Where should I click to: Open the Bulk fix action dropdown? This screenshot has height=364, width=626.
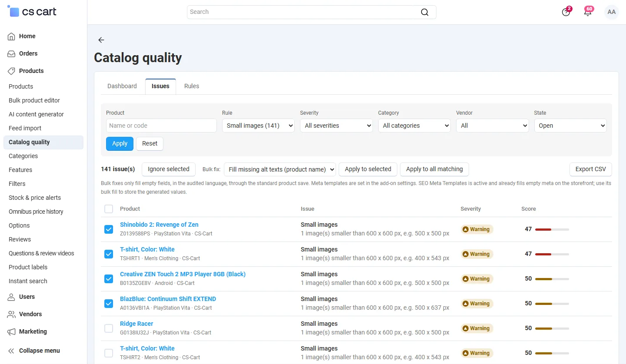(280, 169)
